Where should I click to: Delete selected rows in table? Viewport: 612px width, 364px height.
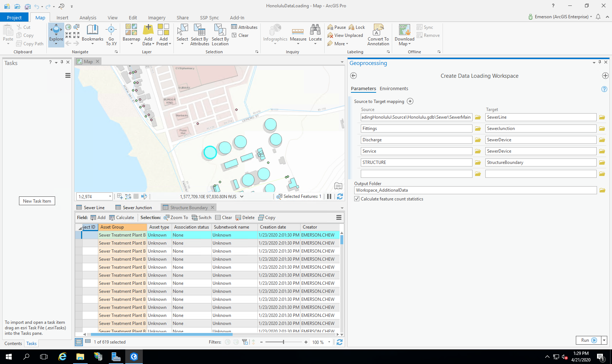tap(245, 218)
